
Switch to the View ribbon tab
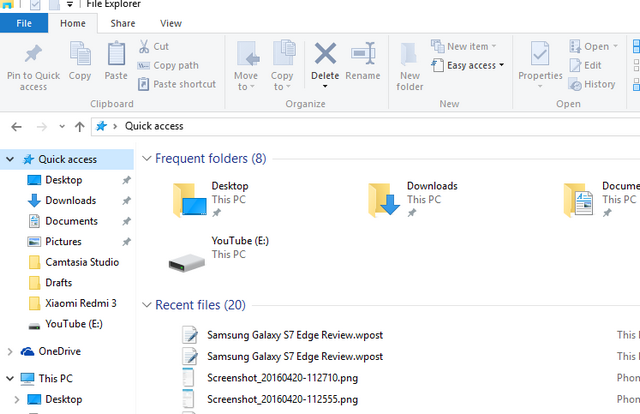coord(171,23)
